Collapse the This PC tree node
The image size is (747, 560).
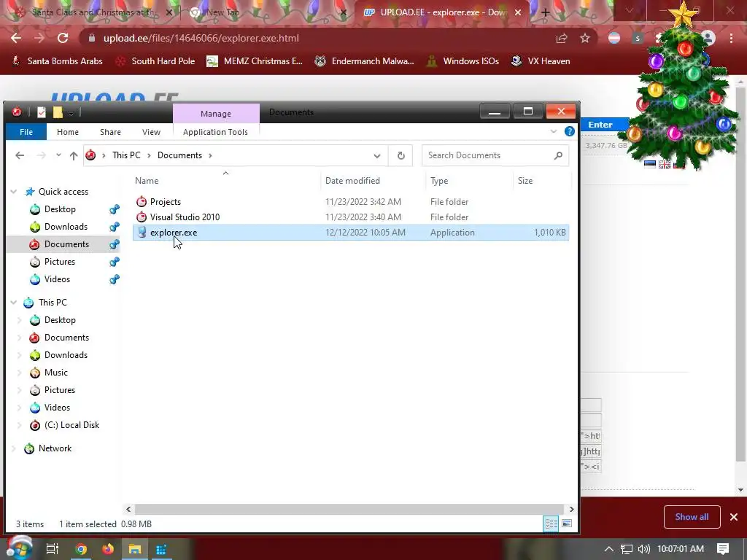coord(14,303)
